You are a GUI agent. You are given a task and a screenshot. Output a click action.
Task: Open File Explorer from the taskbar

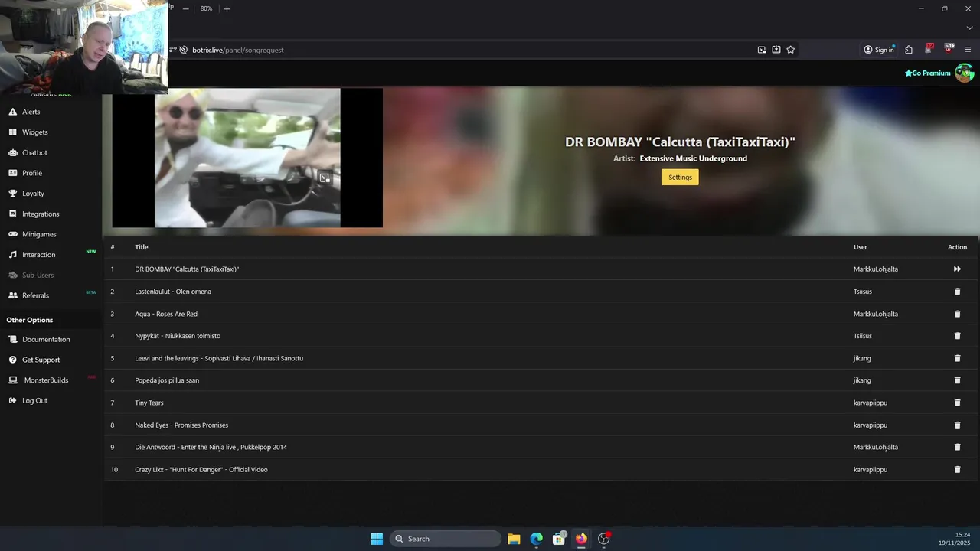[514, 539]
